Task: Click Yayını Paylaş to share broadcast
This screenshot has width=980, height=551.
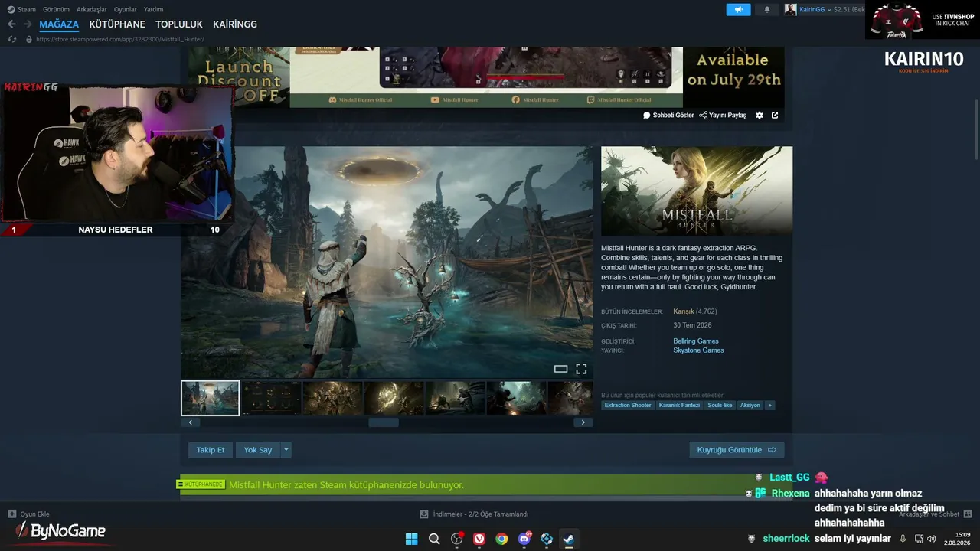Action: 723,116
